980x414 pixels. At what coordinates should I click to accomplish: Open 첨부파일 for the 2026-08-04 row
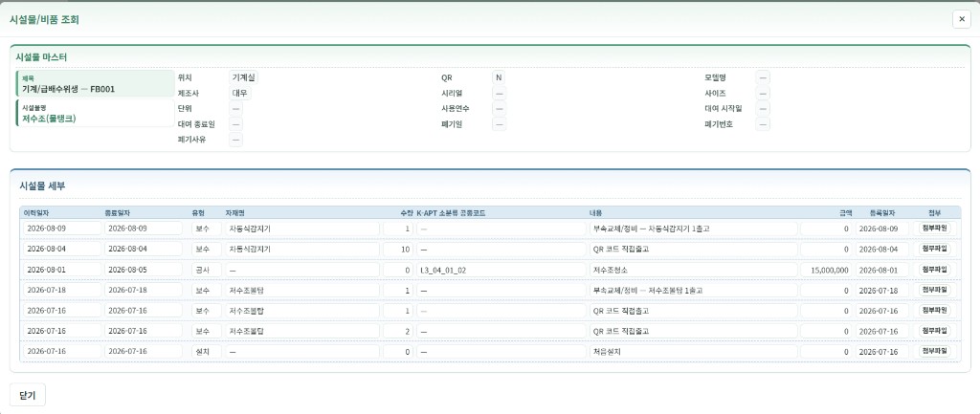coord(934,249)
